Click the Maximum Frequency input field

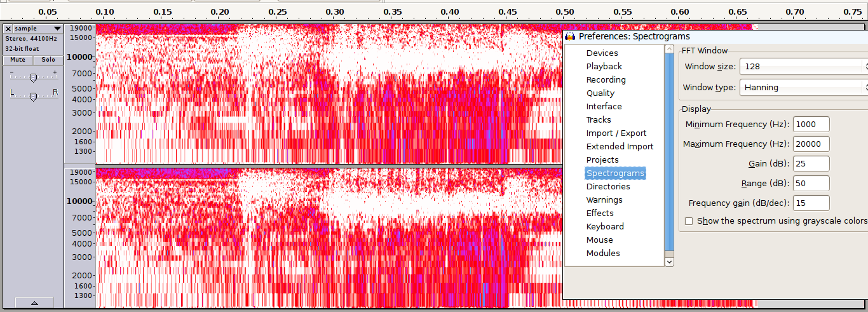[811, 144]
